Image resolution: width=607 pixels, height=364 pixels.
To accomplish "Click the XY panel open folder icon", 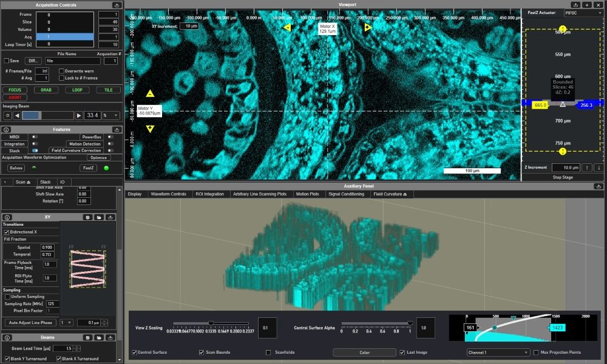I will [x=99, y=217].
